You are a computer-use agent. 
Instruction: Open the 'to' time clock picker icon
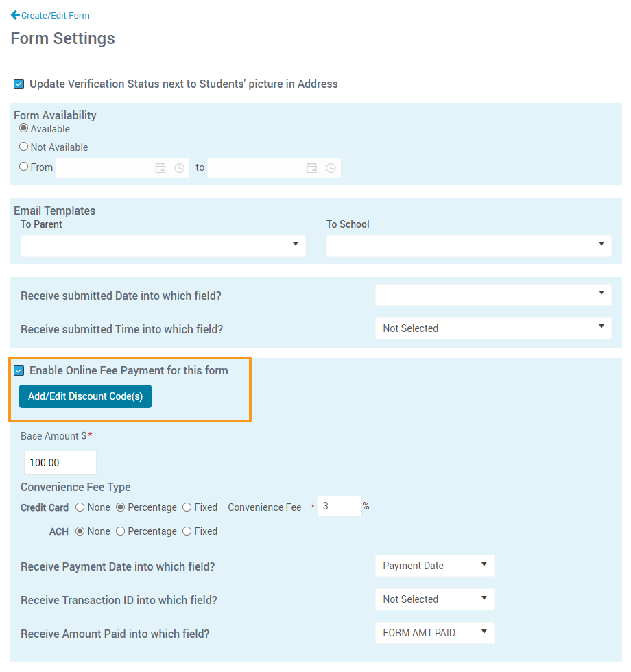click(331, 168)
